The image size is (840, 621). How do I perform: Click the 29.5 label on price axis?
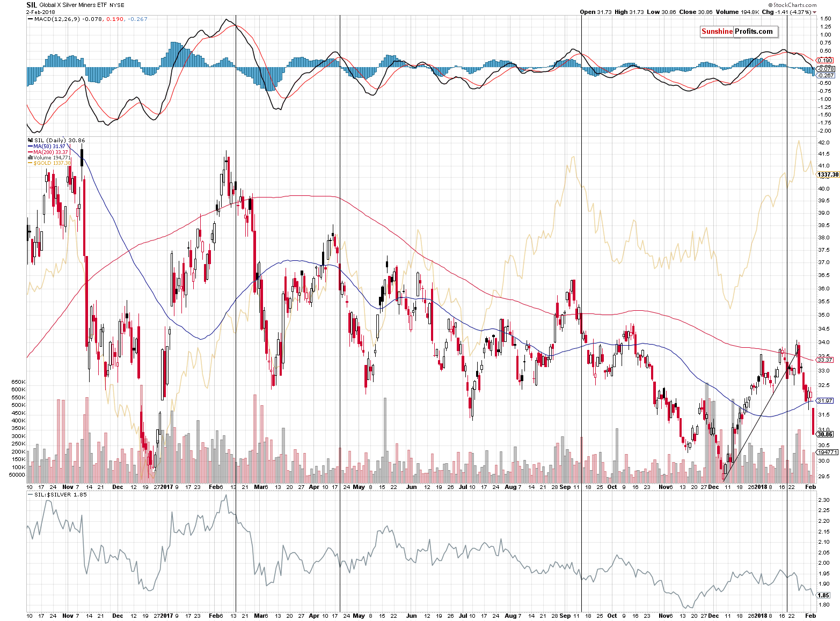[823, 477]
